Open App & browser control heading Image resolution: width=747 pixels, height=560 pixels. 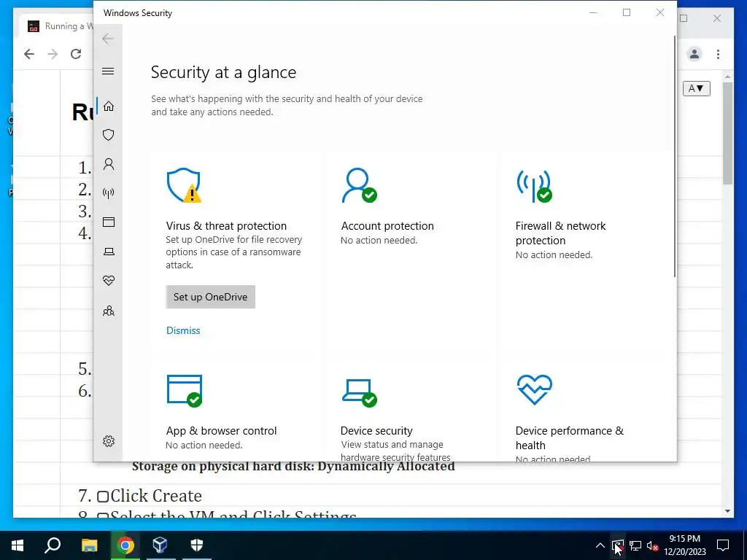tap(221, 430)
